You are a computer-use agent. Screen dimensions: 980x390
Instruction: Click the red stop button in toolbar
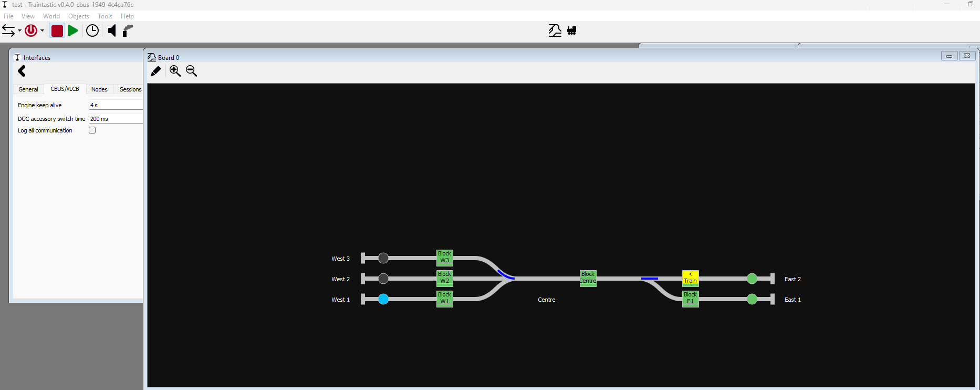coord(57,31)
